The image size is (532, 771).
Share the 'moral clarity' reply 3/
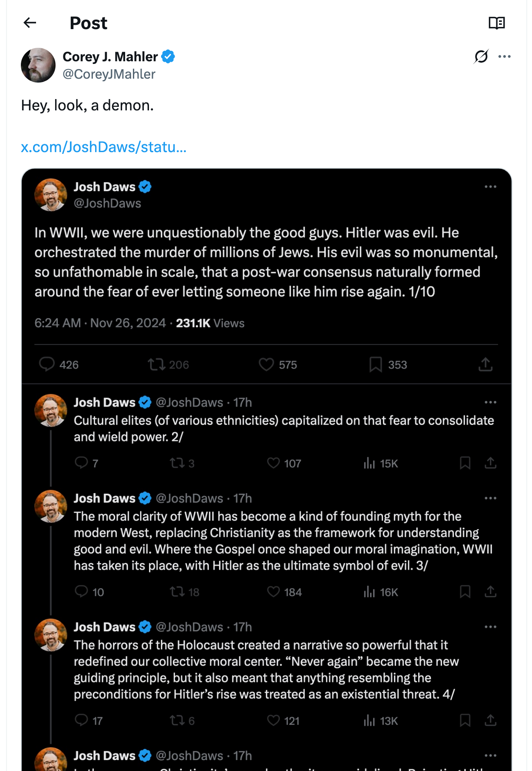coord(490,592)
